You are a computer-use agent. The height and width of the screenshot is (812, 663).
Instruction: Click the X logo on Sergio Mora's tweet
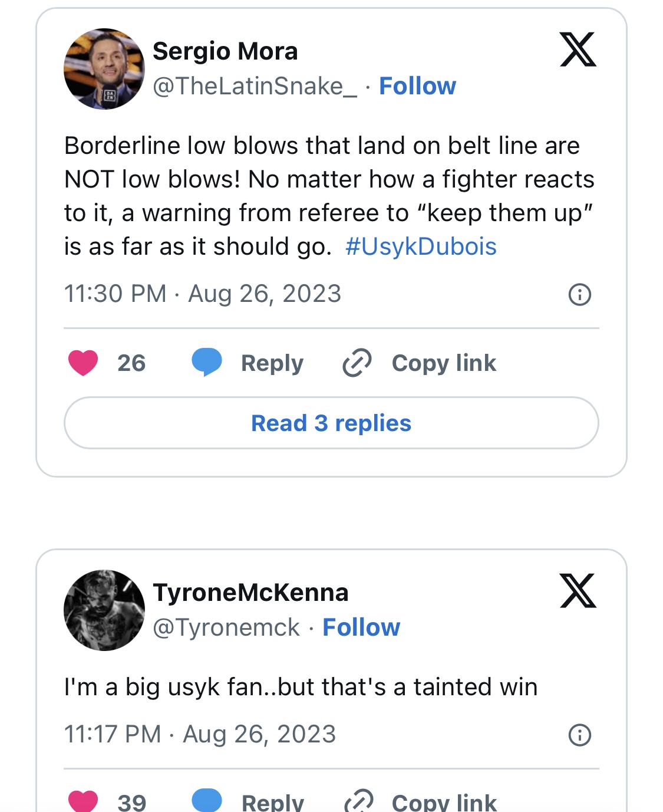[578, 50]
